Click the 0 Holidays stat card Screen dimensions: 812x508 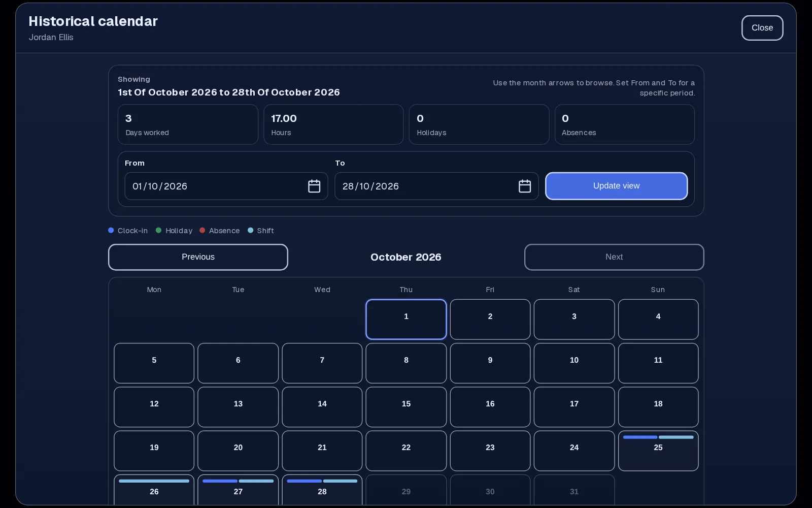click(479, 124)
